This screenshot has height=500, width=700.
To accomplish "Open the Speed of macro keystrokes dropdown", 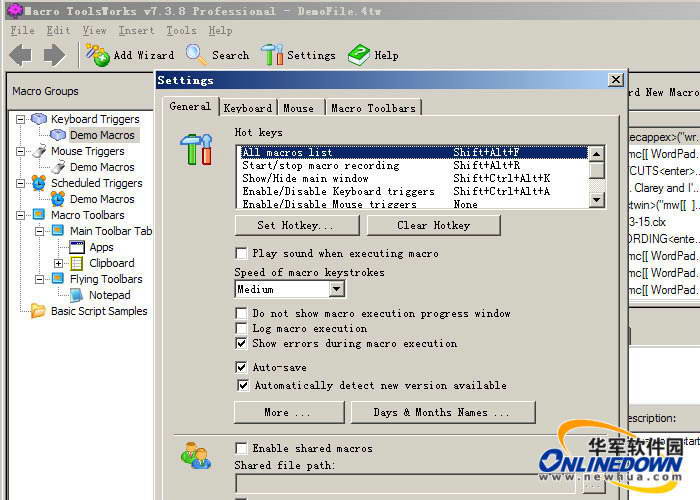I will [336, 289].
